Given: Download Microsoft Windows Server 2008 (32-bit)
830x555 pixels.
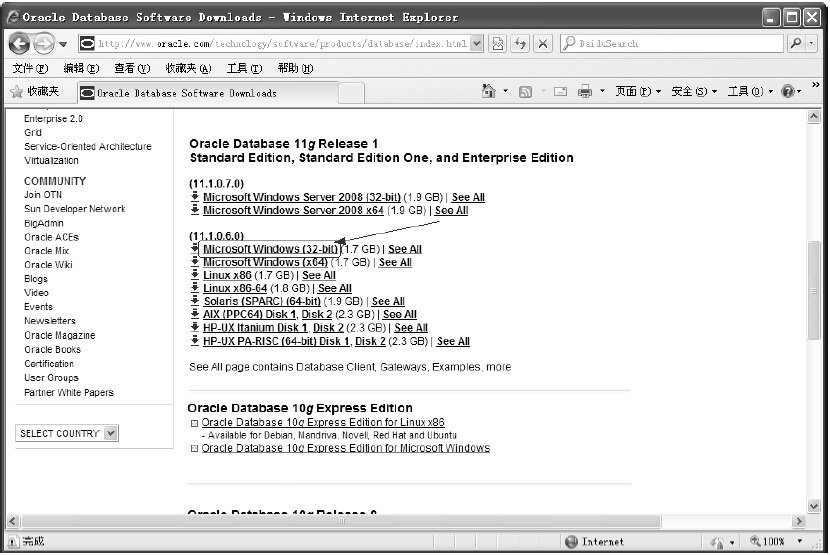Looking at the screenshot, I should pyautogui.click(x=302, y=198).
